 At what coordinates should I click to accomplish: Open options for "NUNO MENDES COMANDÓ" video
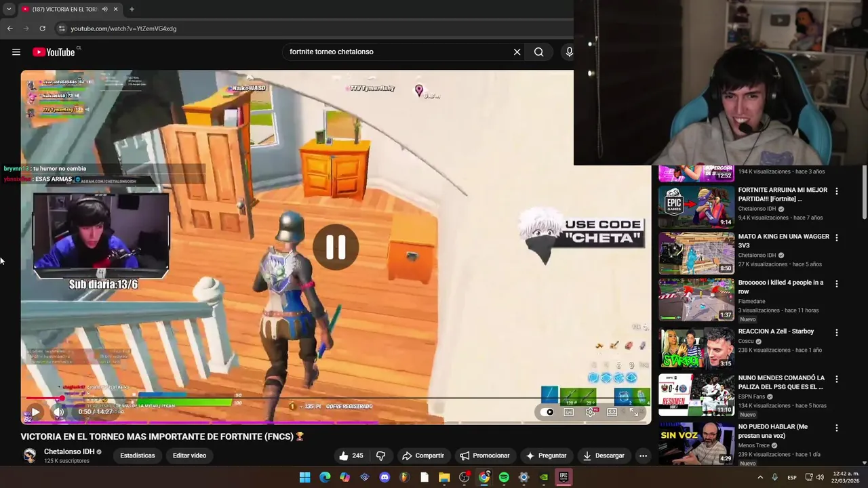836,380
